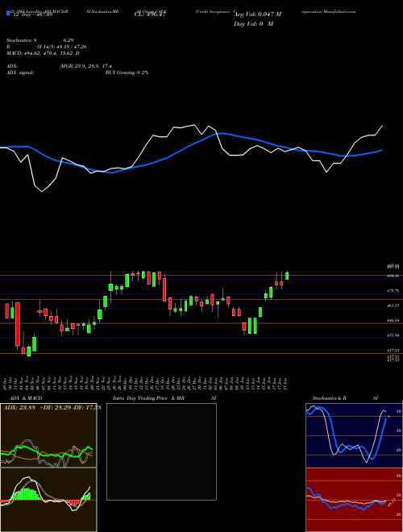The width and height of the screenshot is (403, 532).
Task: Click the 490.26 price axis label
Action: coord(394,276)
